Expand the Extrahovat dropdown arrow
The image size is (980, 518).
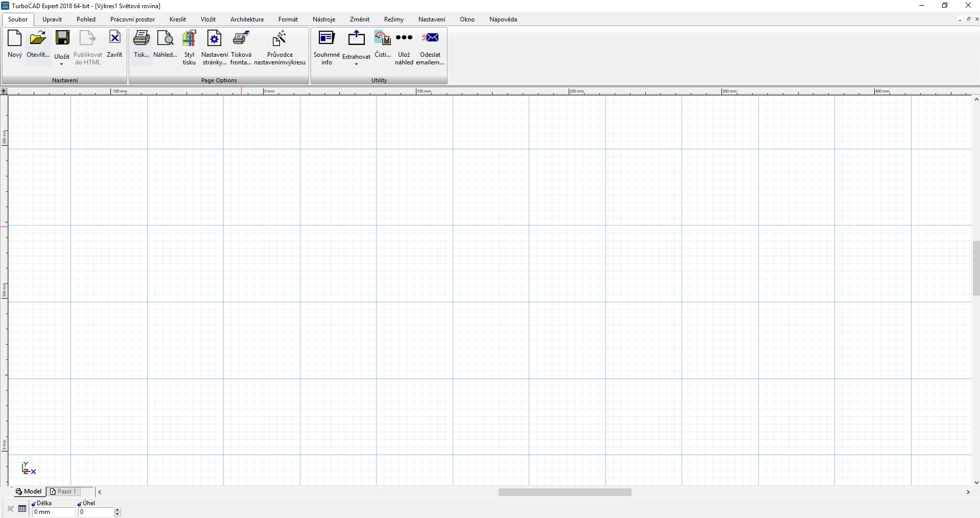click(x=356, y=64)
